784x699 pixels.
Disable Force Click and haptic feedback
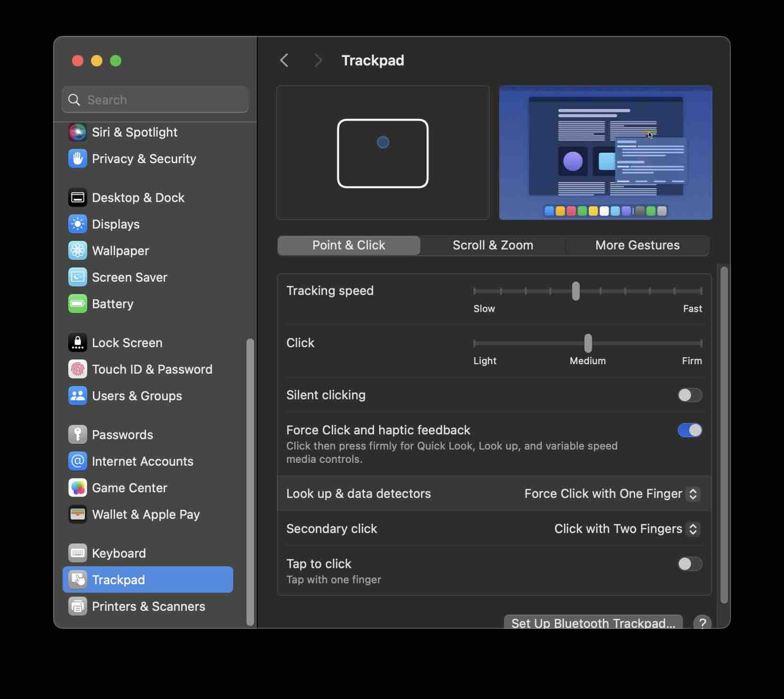[x=689, y=430]
